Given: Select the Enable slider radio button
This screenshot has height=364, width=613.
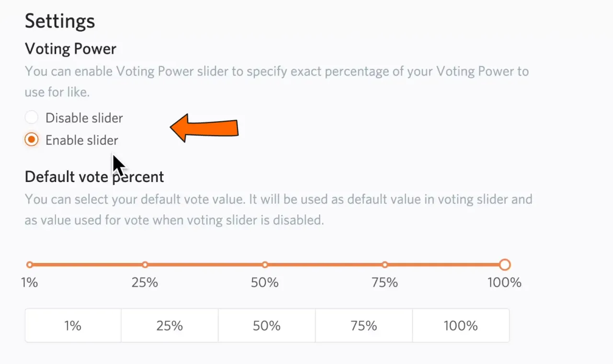Looking at the screenshot, I should [x=32, y=140].
